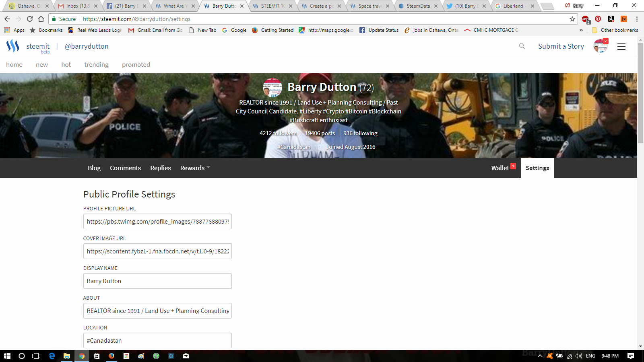Image resolution: width=644 pixels, height=362 pixels.
Task: Open the Mail app on taskbar
Action: click(186, 356)
